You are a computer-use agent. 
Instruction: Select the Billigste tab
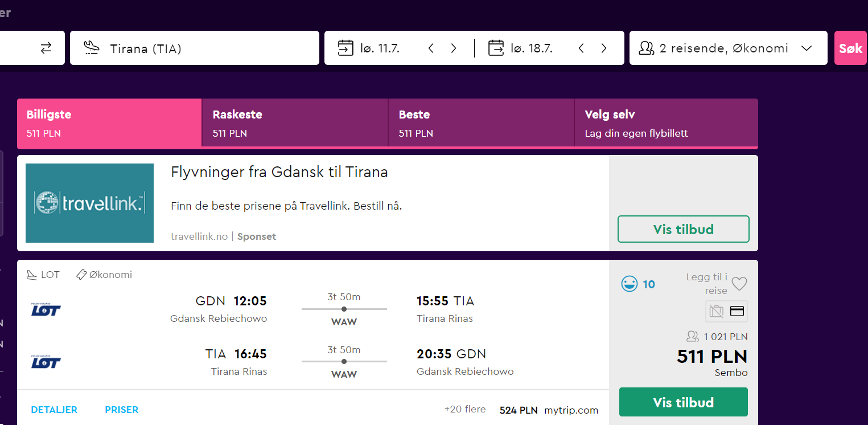(109, 123)
